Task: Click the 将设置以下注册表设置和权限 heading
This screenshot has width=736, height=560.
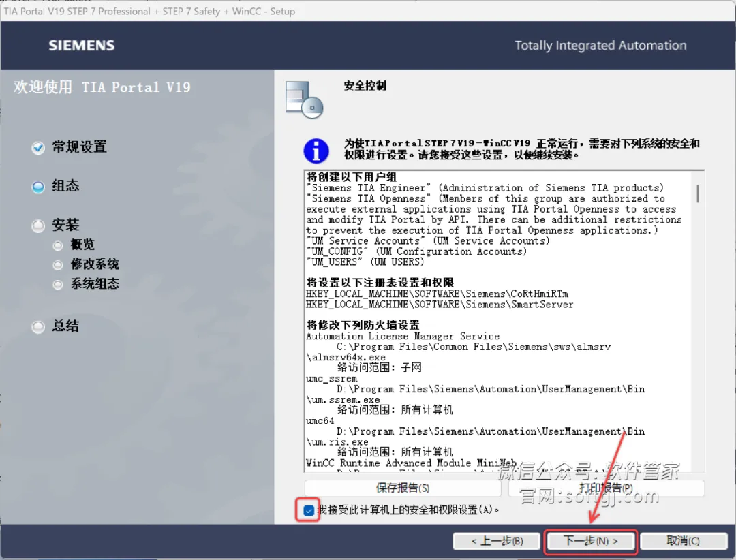Action: [380, 283]
